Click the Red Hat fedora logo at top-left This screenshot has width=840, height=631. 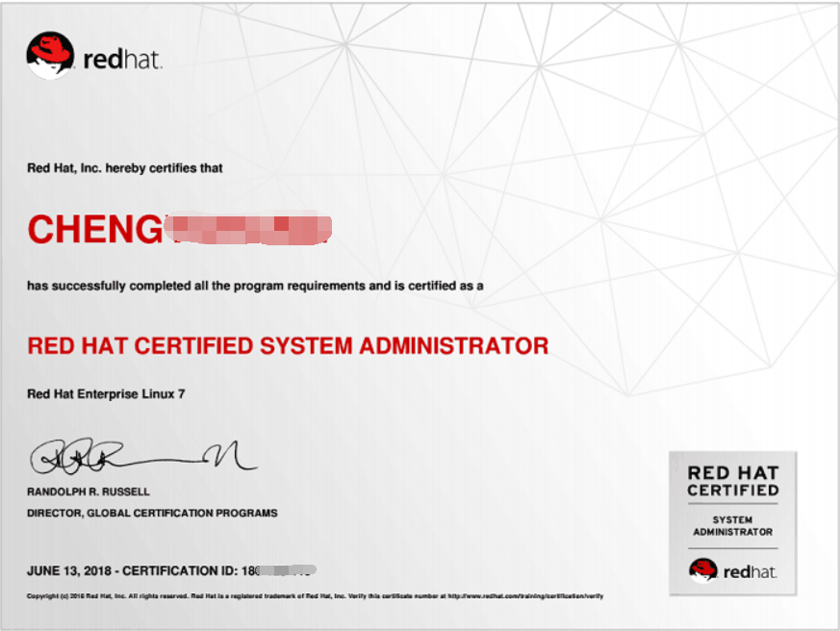pos(50,56)
